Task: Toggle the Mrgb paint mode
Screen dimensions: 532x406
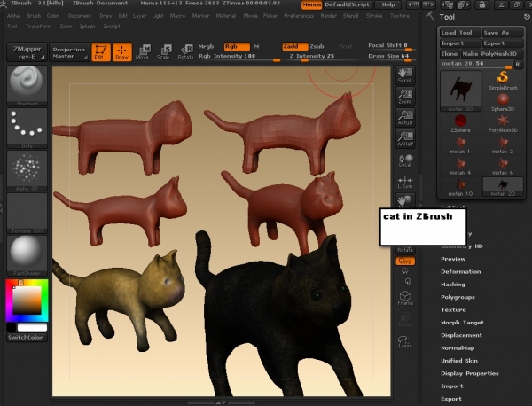Action: click(x=207, y=46)
